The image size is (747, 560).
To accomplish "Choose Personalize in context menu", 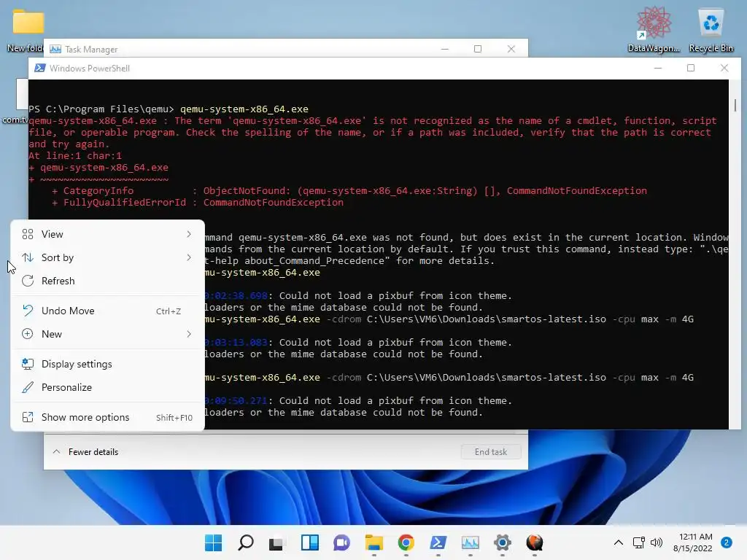I will pos(108,388).
